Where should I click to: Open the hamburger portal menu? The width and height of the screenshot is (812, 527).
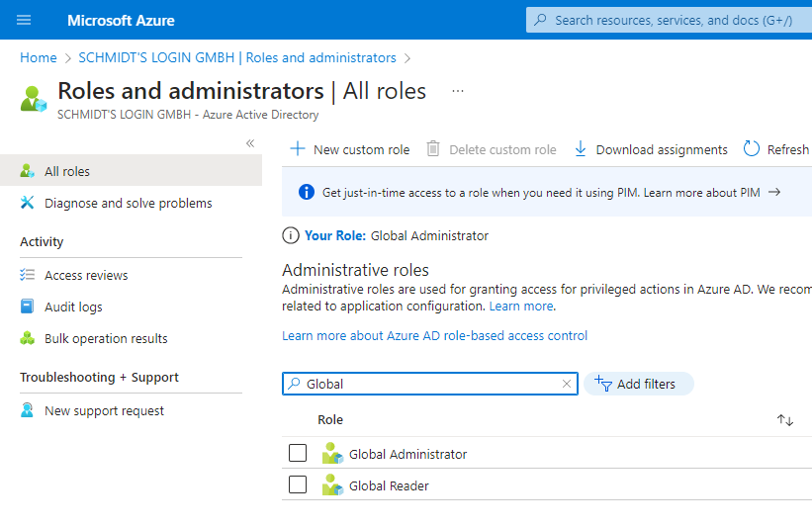pos(24,20)
